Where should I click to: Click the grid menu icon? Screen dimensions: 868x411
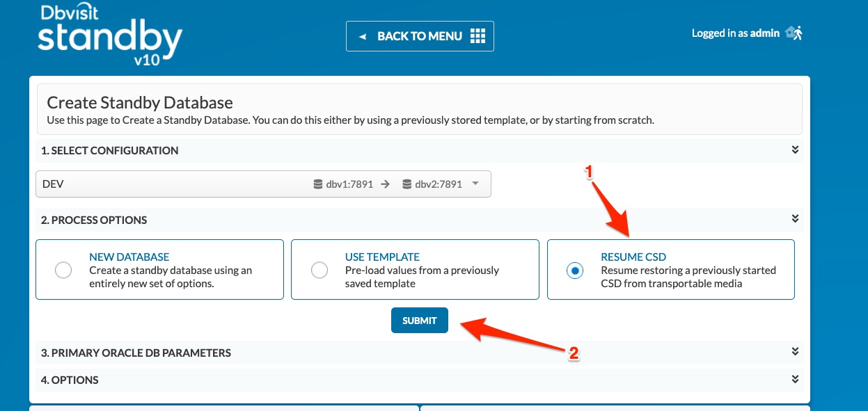478,36
